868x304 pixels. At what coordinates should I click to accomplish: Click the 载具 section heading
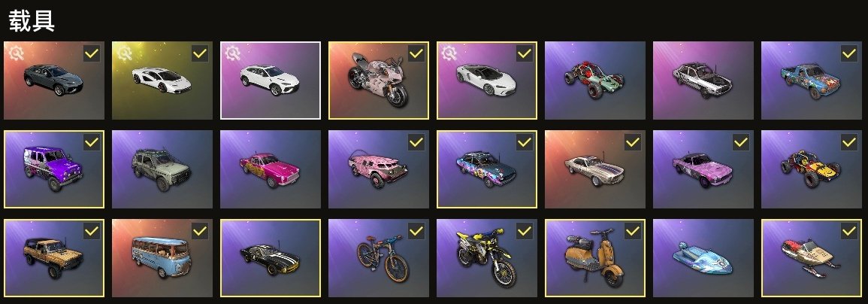(x=32, y=21)
